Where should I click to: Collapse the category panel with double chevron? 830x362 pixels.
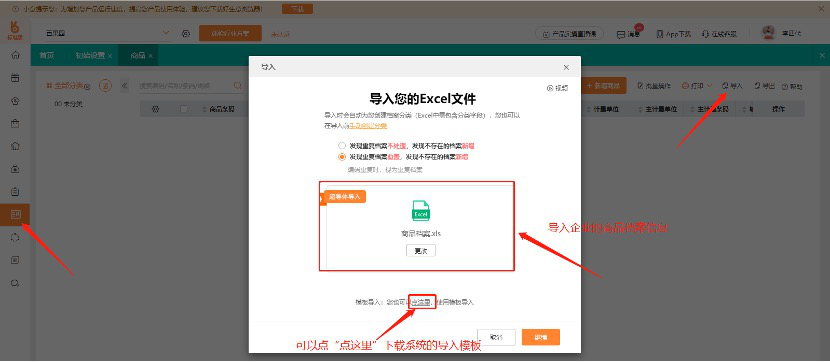click(x=124, y=85)
